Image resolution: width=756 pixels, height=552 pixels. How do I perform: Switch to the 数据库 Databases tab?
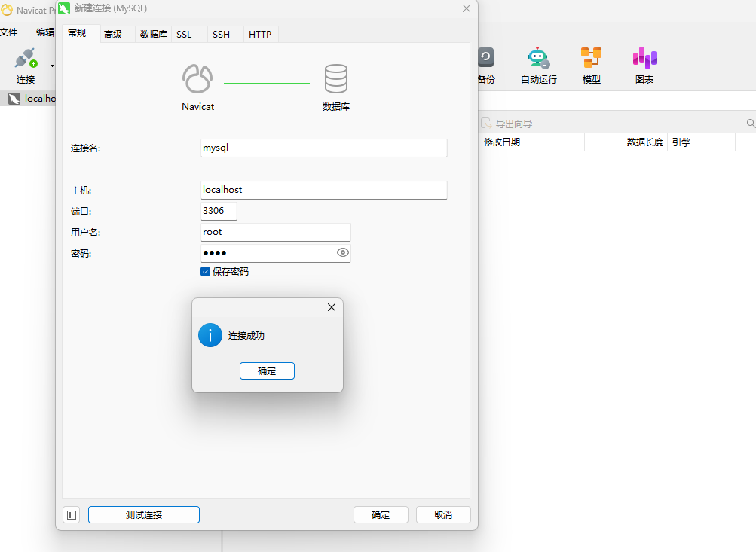click(x=153, y=34)
